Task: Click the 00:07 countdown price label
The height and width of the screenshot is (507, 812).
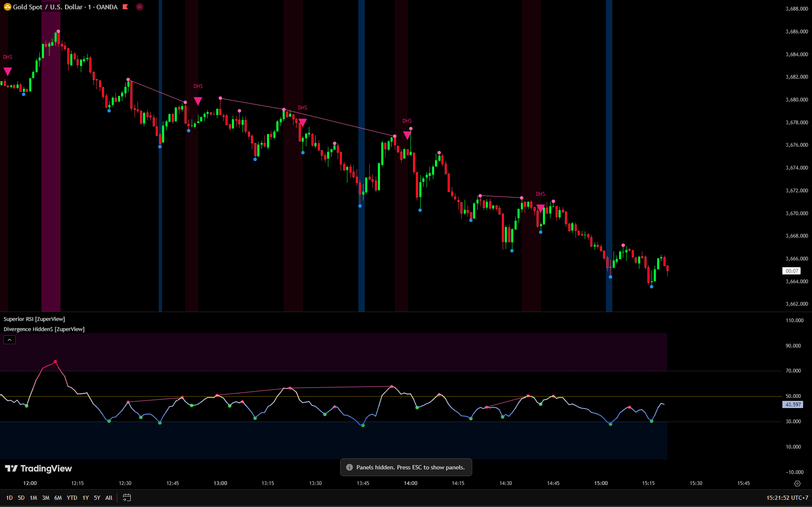Action: click(x=791, y=271)
